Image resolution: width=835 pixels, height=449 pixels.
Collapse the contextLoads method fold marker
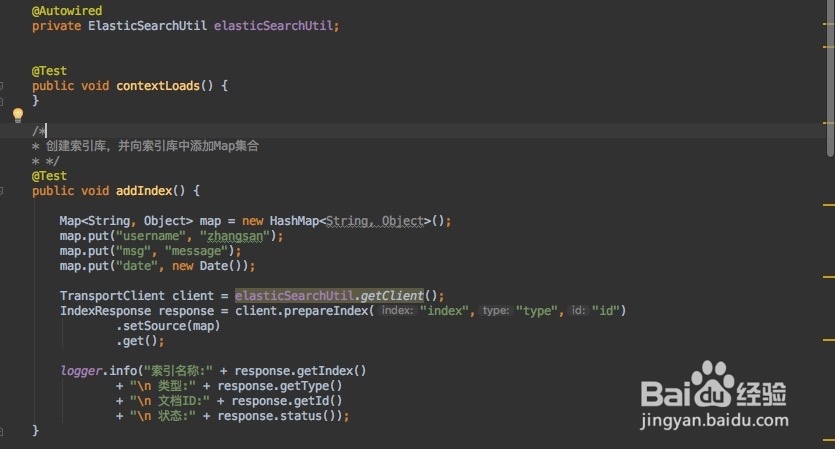tap(2, 86)
